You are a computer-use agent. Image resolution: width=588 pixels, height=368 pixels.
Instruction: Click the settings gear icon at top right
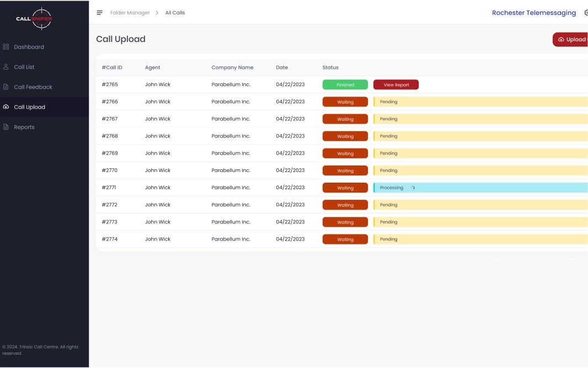[x=585, y=13]
